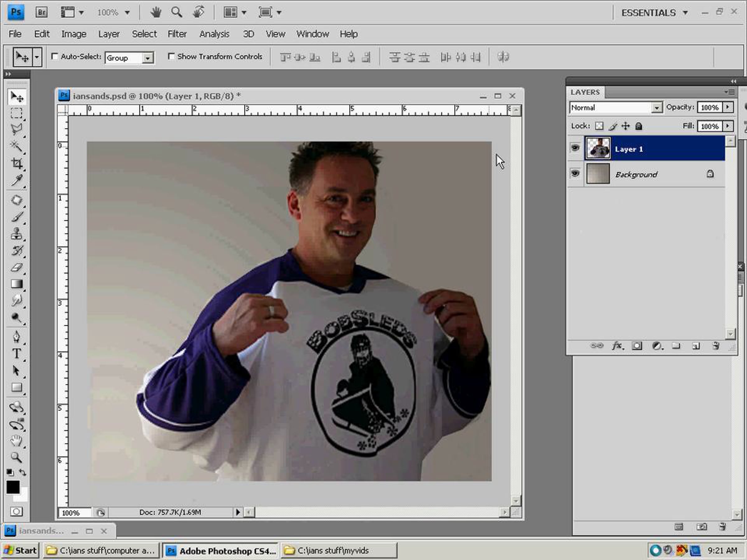Open the Windows Start menu

tap(20, 551)
